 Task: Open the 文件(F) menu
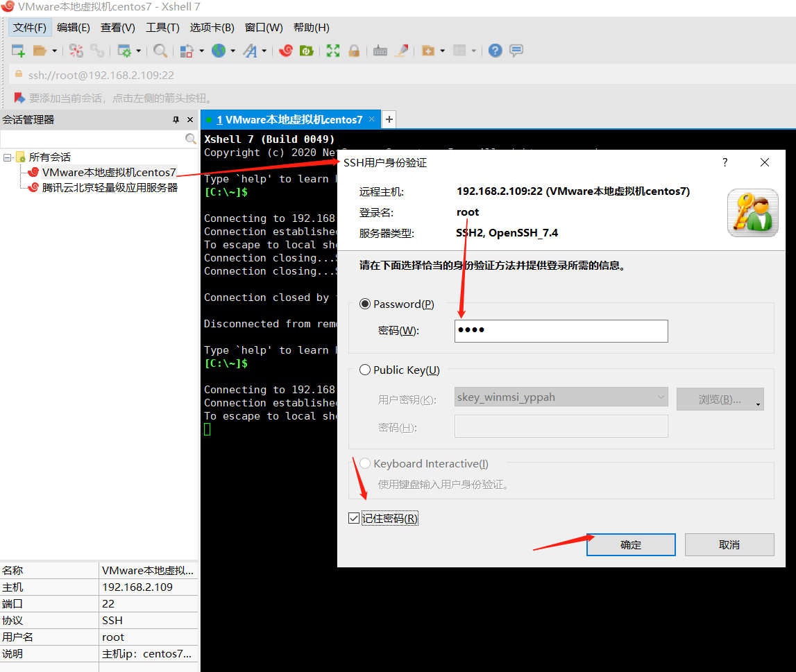pyautogui.click(x=29, y=27)
